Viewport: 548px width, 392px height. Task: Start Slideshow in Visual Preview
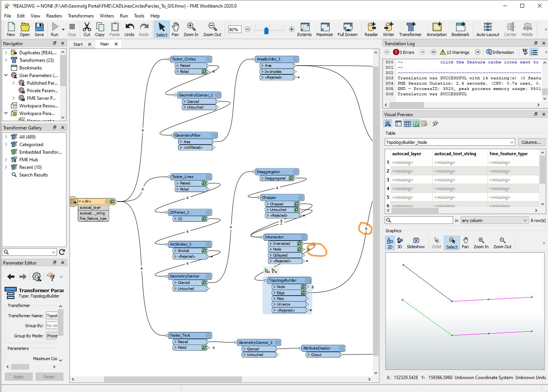point(416,243)
